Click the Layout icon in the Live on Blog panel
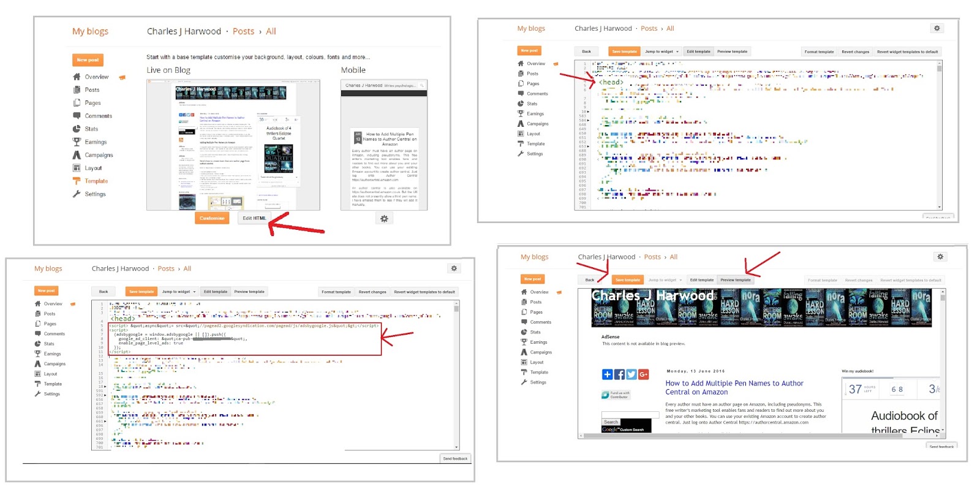This screenshot has height=497, width=980. tap(77, 168)
